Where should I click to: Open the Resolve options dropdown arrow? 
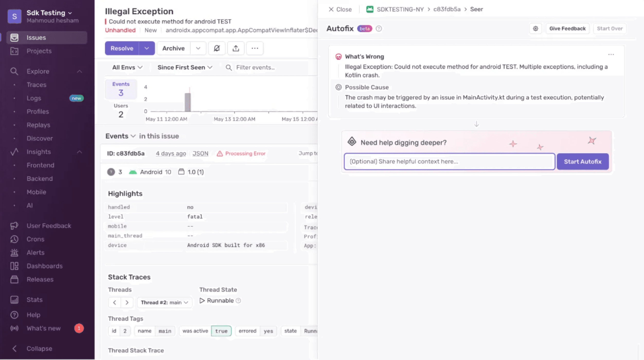(147, 48)
